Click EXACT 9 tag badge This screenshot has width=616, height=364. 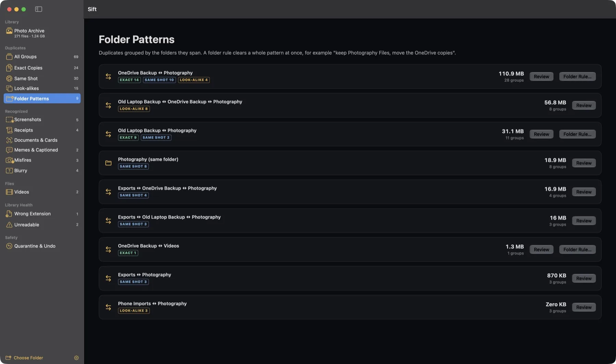[x=128, y=138]
